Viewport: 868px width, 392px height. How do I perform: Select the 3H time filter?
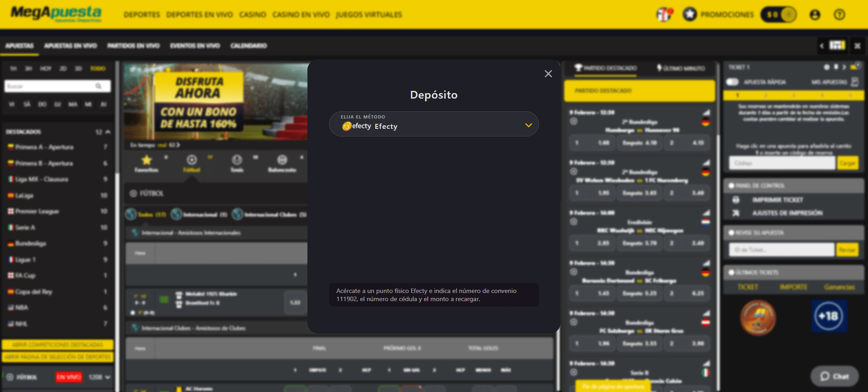tap(28, 68)
